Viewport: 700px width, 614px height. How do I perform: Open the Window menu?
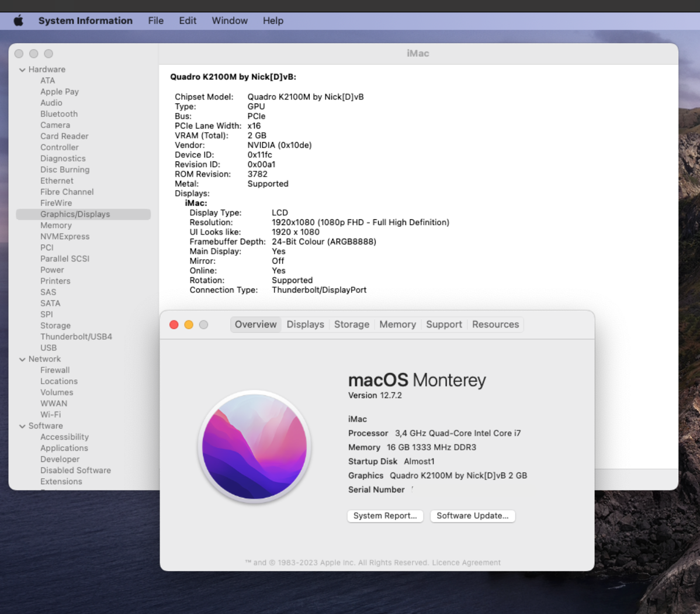[x=230, y=20]
